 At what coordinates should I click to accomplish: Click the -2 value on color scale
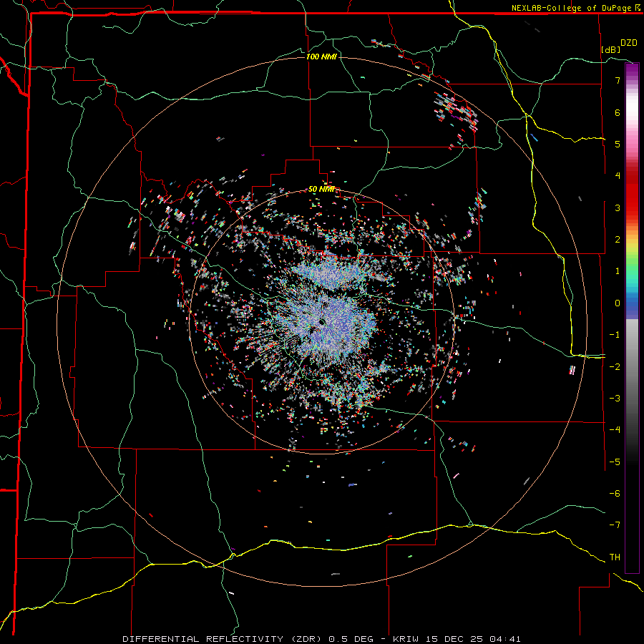point(615,367)
